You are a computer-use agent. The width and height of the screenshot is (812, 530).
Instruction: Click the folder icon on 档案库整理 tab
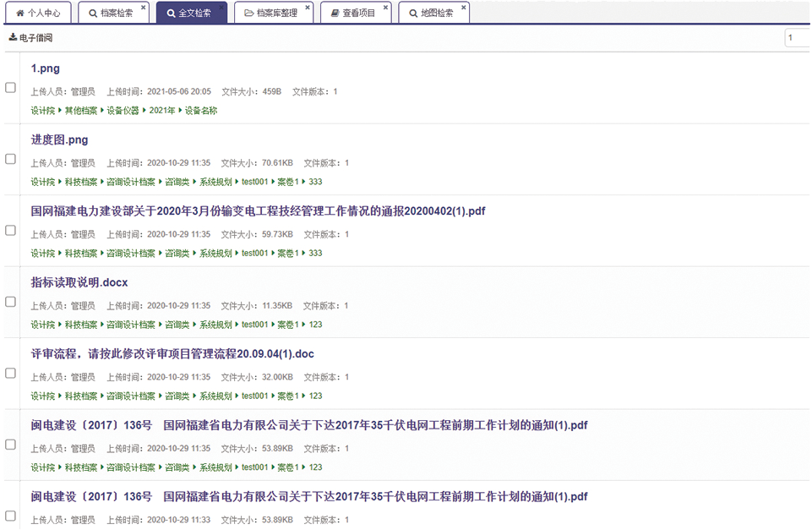(249, 14)
